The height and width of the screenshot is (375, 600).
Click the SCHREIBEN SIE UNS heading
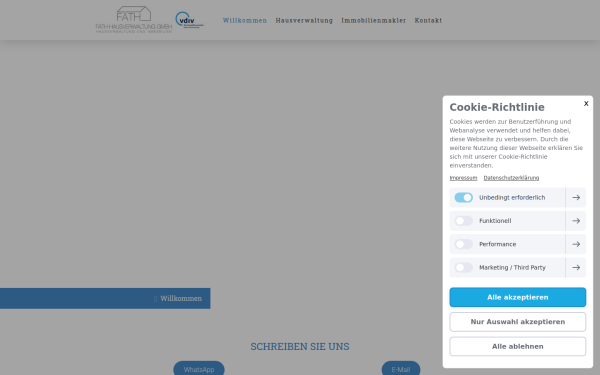click(x=300, y=346)
